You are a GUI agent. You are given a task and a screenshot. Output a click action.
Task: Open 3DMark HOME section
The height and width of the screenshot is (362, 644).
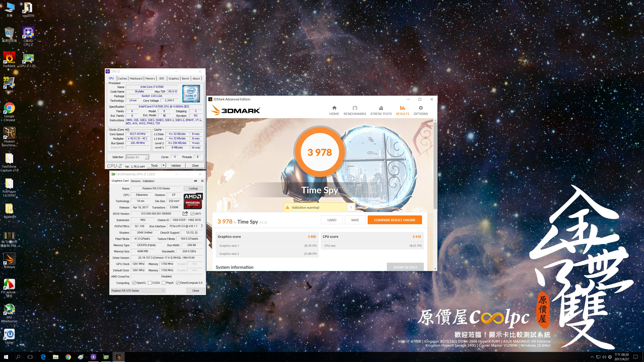[334, 110]
